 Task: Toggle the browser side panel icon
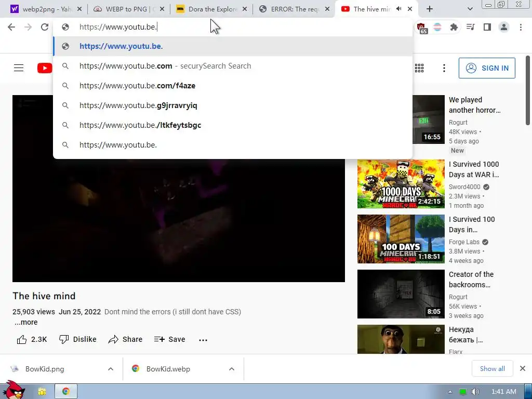487,27
